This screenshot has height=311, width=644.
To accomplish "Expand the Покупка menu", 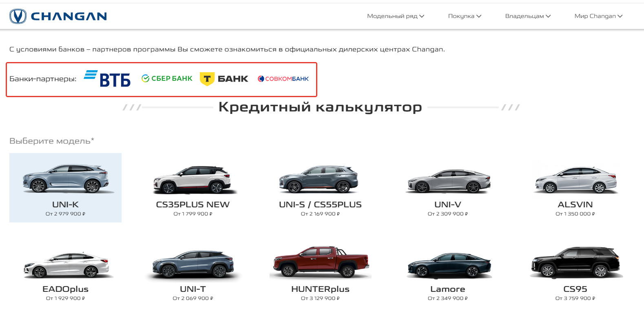I will (x=465, y=16).
